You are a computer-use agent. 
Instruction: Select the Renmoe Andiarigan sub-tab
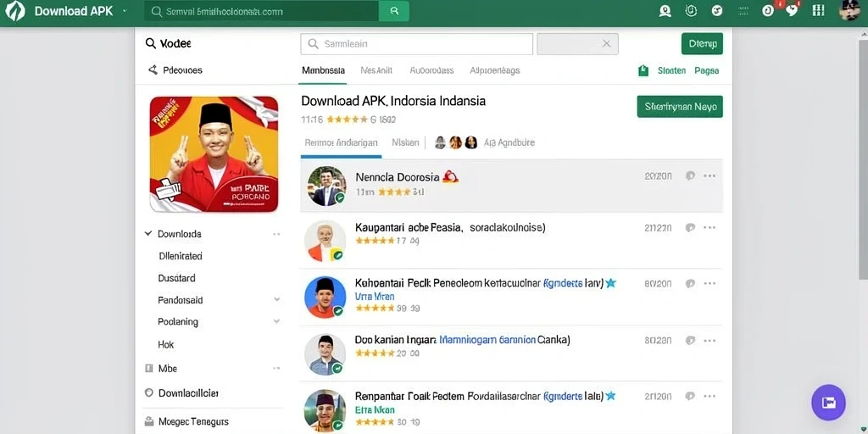pyautogui.click(x=341, y=142)
